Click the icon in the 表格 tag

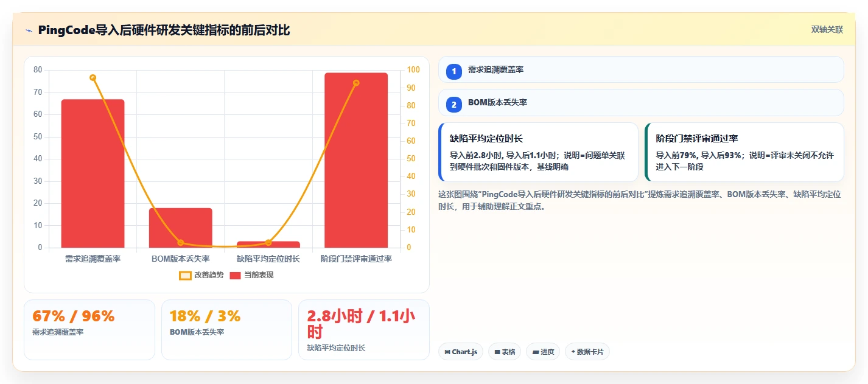click(497, 352)
